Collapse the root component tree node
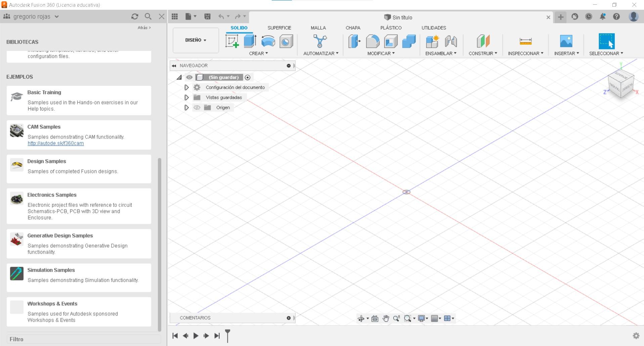 [179, 77]
